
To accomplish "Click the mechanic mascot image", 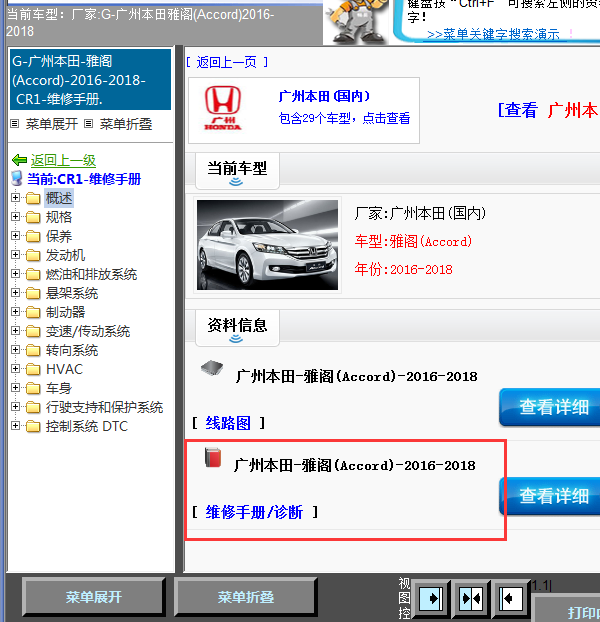I will 356,22.
